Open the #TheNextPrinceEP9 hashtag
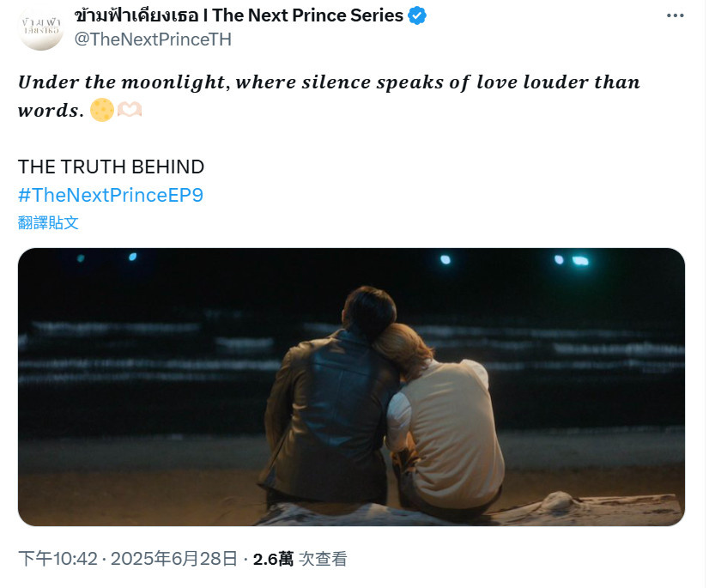Viewport: 709px width, 588px height. (x=111, y=195)
